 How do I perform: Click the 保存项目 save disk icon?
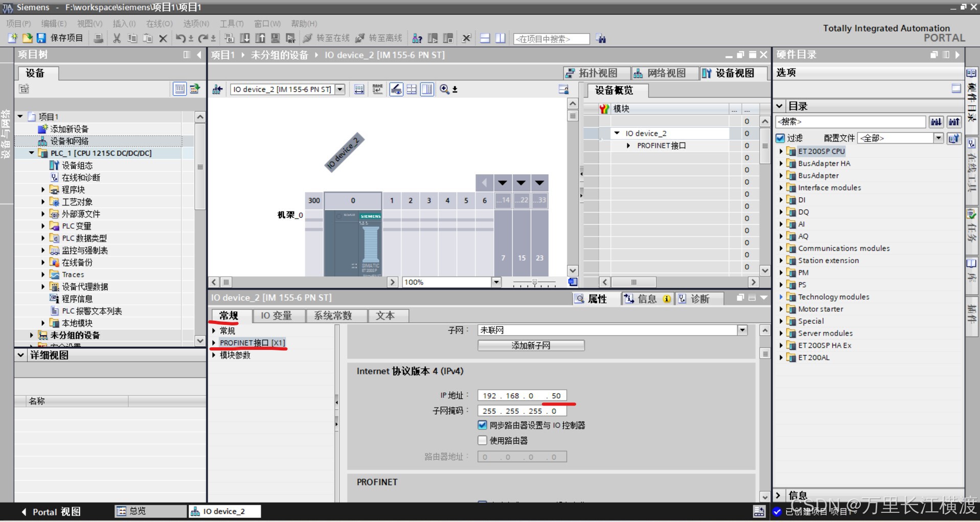[41, 38]
